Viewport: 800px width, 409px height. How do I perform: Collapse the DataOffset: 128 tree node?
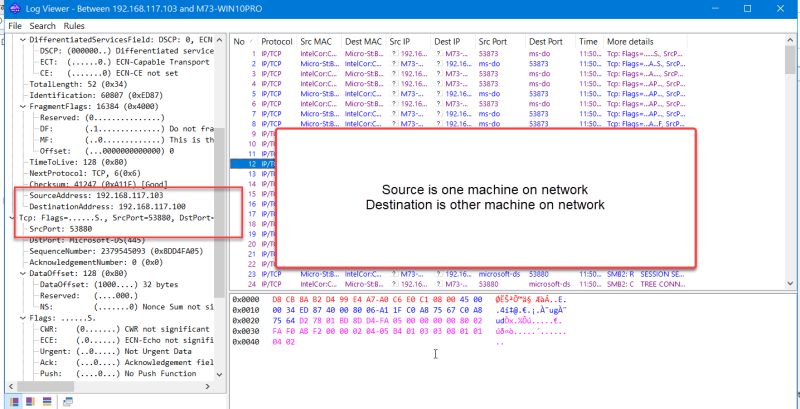point(22,273)
